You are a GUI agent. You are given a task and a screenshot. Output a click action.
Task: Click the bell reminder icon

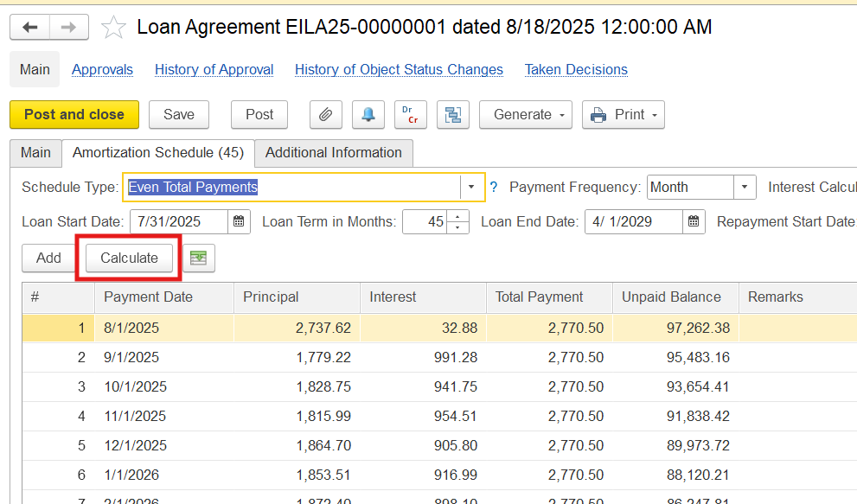click(368, 114)
